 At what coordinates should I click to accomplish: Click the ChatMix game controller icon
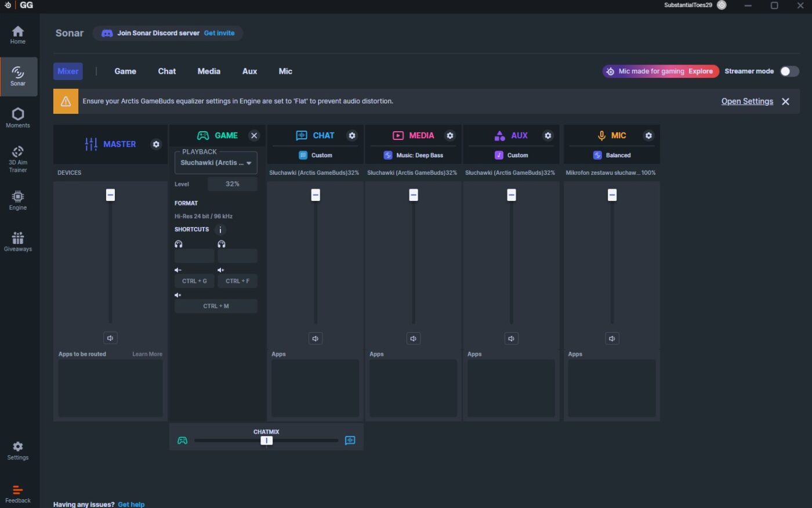(182, 441)
